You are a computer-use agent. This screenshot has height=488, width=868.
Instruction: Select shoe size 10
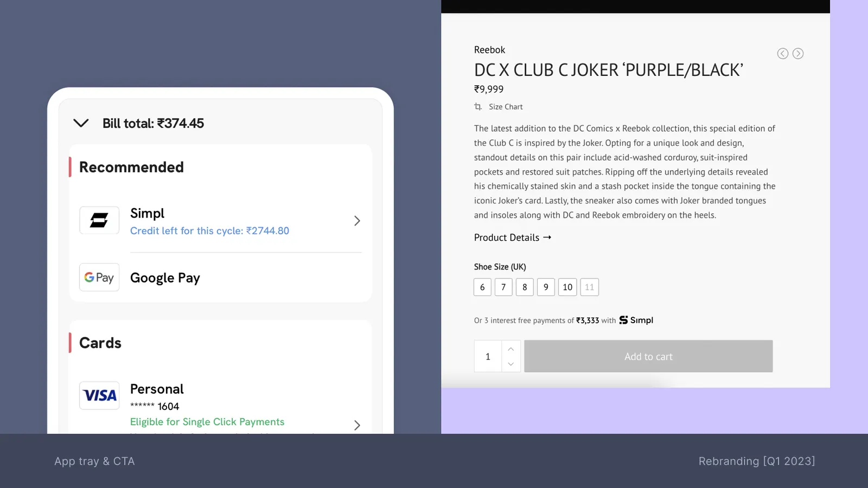point(567,287)
